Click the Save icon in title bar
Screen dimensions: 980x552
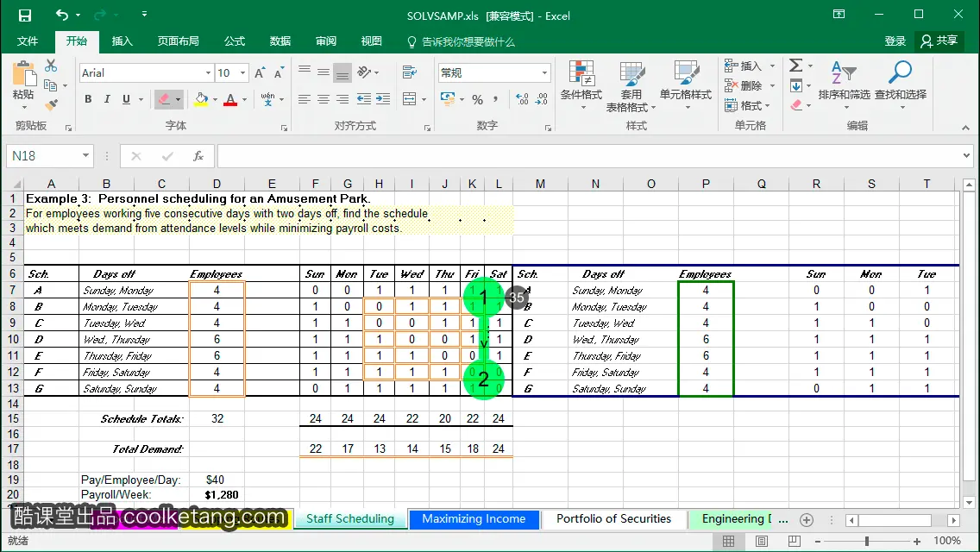click(24, 16)
